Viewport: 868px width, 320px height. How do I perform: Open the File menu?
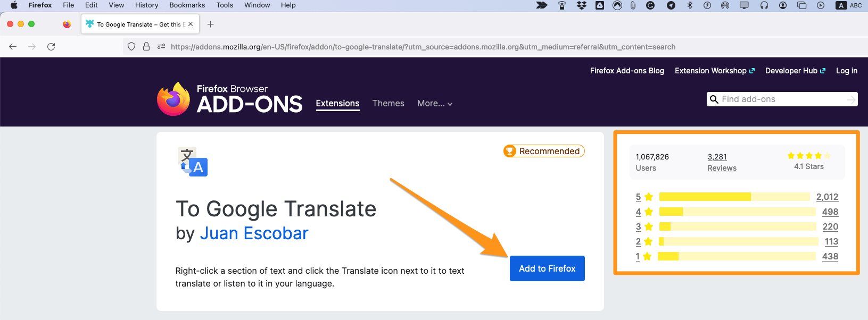point(69,5)
